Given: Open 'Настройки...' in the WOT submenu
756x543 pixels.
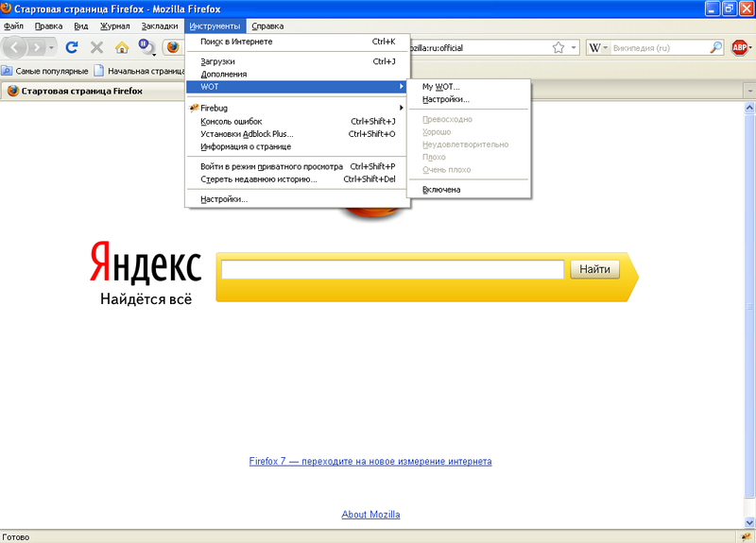Looking at the screenshot, I should [x=445, y=99].
